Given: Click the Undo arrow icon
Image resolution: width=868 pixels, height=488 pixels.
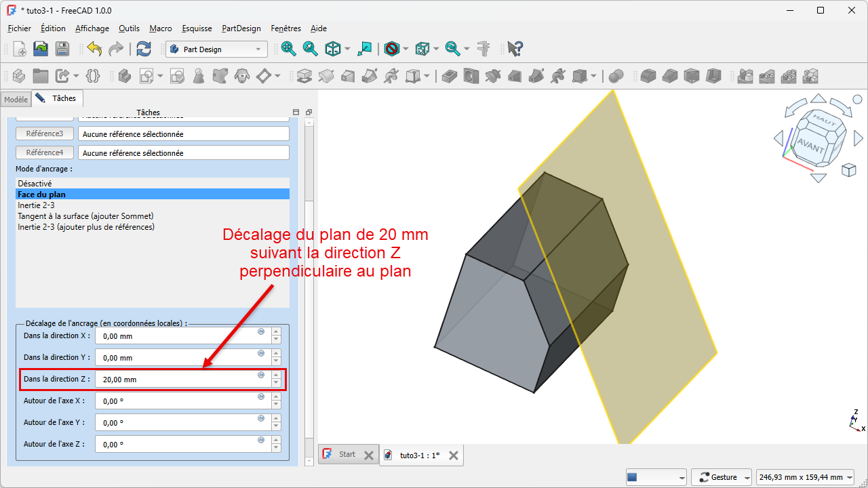Looking at the screenshot, I should coord(94,49).
